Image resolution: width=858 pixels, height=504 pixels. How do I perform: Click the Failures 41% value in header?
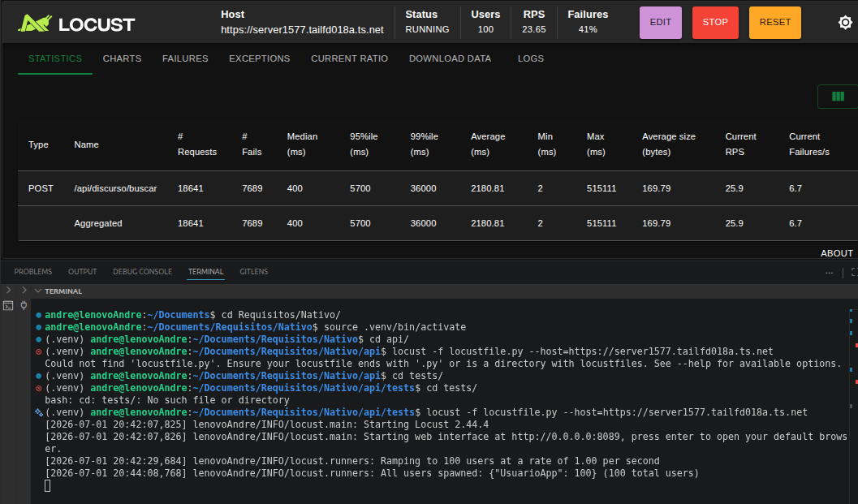tap(588, 29)
